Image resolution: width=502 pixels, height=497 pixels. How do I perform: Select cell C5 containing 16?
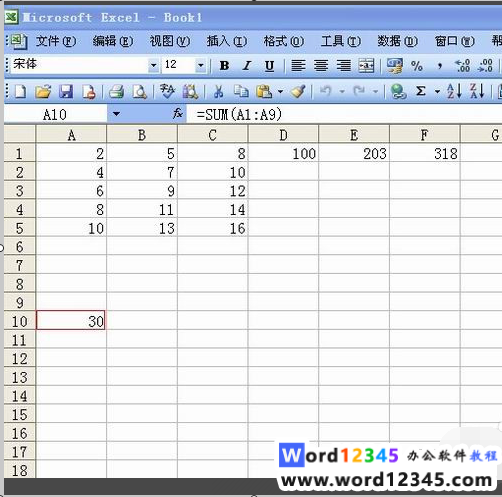point(213,228)
